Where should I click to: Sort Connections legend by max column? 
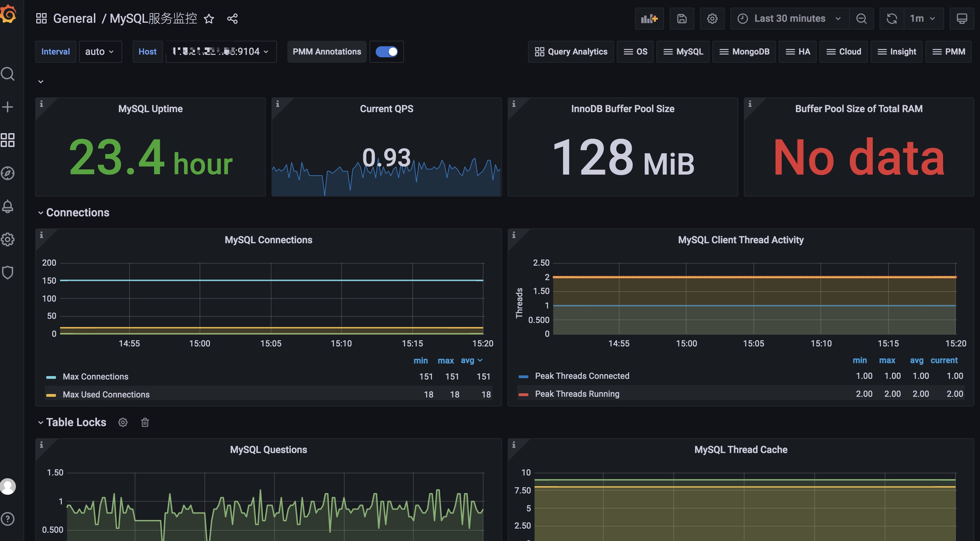pyautogui.click(x=445, y=361)
